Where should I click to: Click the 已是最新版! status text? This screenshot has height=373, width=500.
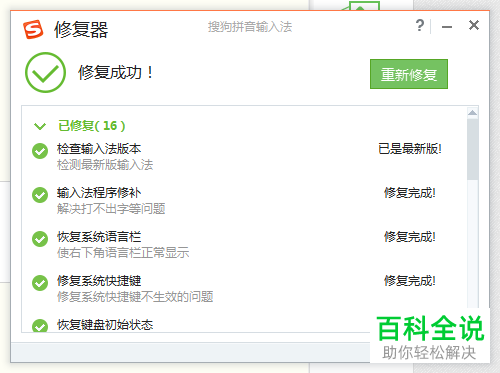coord(410,149)
